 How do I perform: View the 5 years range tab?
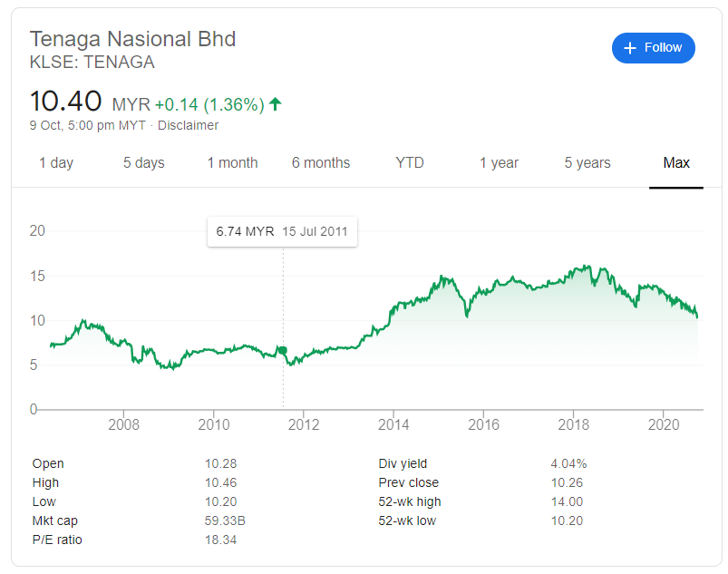click(x=587, y=163)
